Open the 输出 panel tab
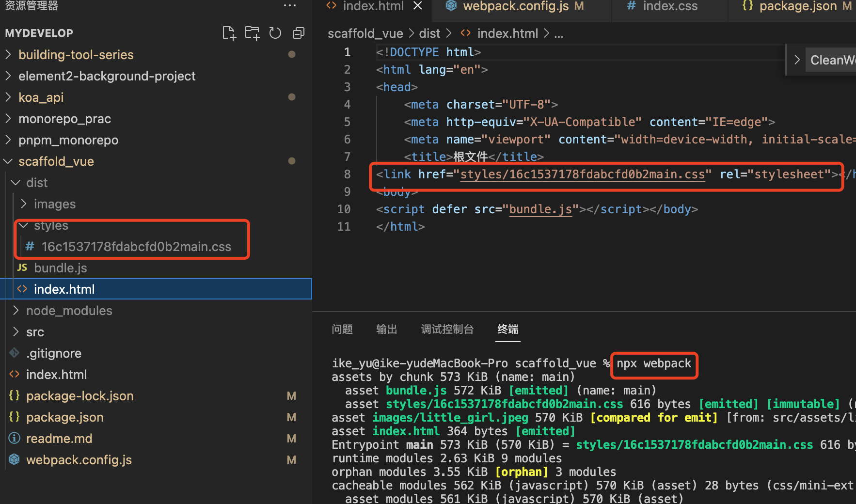This screenshot has width=856, height=504. pos(387,330)
